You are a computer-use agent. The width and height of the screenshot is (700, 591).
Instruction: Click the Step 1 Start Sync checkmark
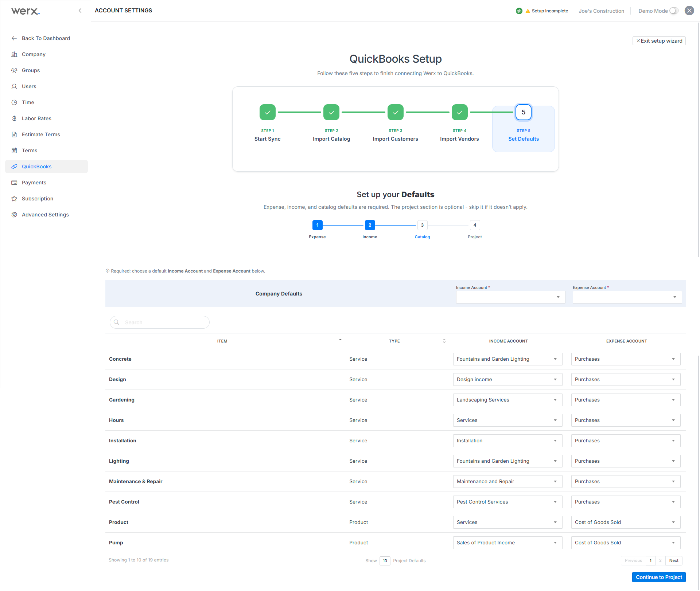268,112
